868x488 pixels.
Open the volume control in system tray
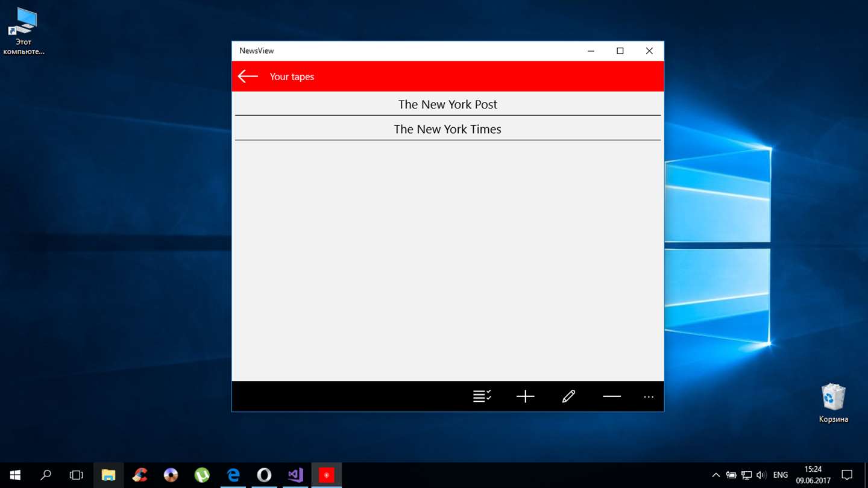coord(761,475)
